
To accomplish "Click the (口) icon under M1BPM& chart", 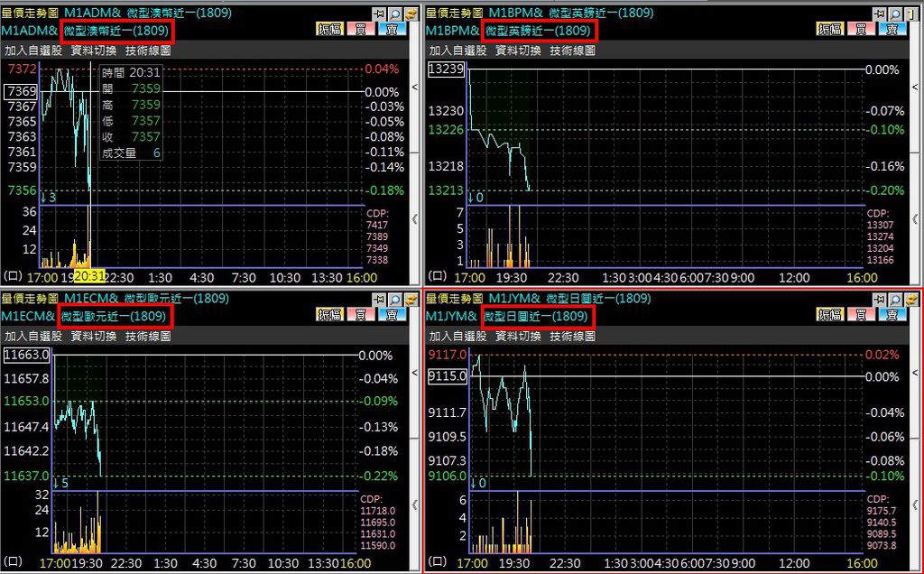I will pyautogui.click(x=437, y=276).
